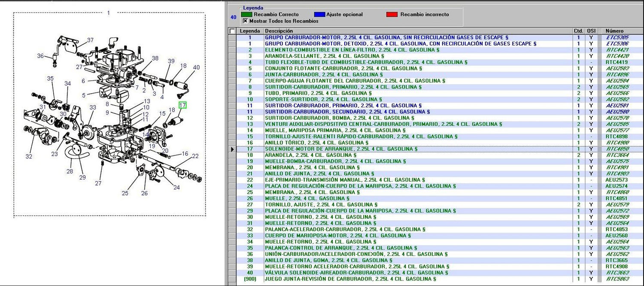
Task: Click the red Recambio incorrecto swatch
Action: tap(392, 15)
